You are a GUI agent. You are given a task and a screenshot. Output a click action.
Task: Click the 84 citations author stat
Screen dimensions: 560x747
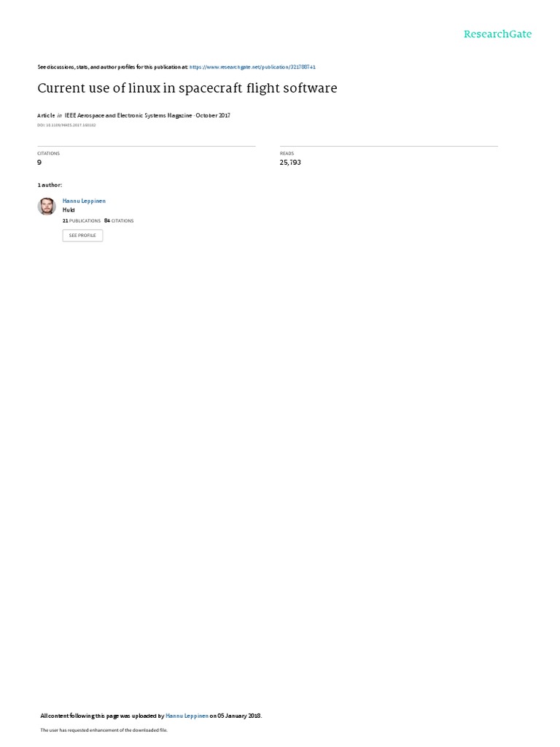click(119, 220)
